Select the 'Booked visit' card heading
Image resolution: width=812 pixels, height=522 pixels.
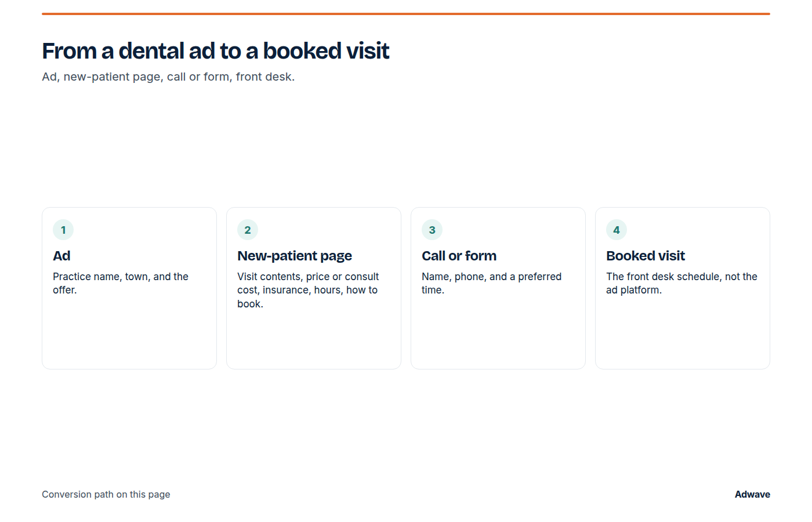click(x=646, y=256)
